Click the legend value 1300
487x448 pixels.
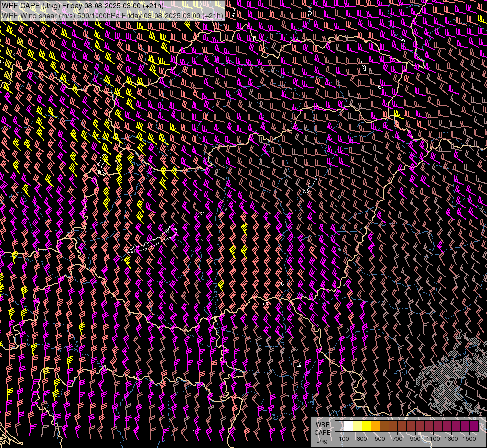(x=451, y=439)
